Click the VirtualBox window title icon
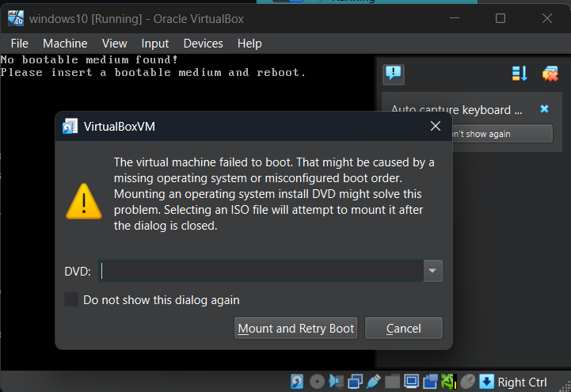571x392 pixels. point(16,18)
